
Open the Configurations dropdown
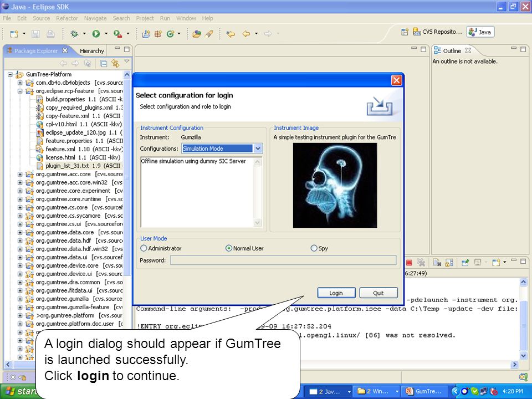click(x=258, y=149)
